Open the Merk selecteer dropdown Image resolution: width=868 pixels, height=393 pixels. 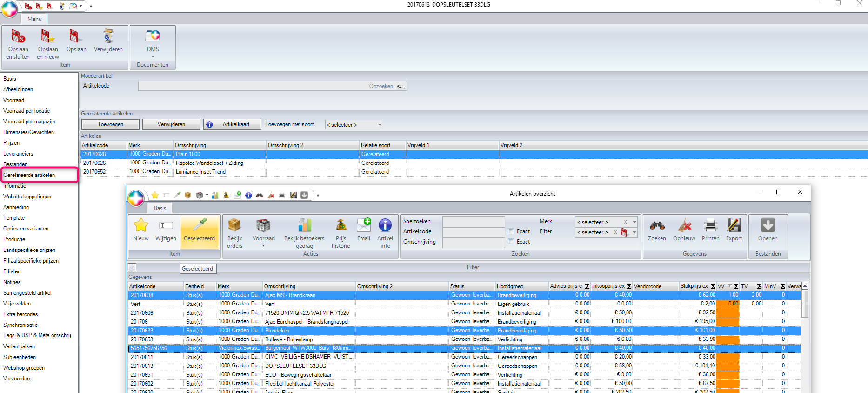point(634,222)
